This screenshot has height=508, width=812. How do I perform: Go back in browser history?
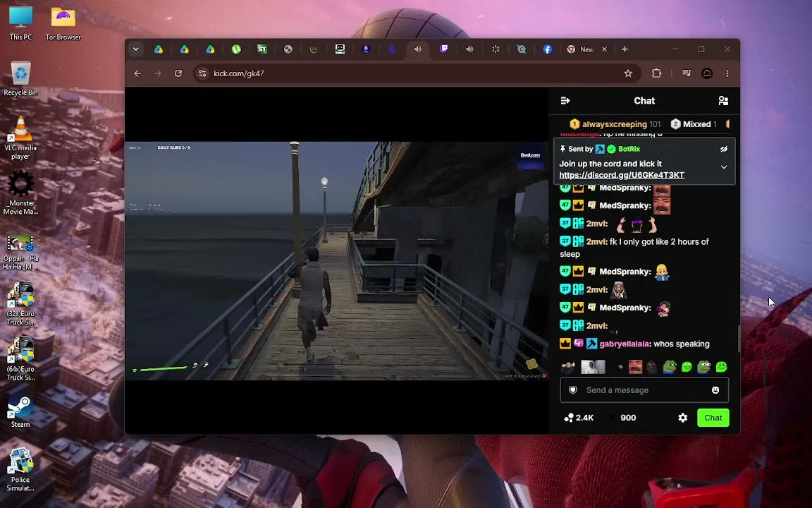[137, 73]
